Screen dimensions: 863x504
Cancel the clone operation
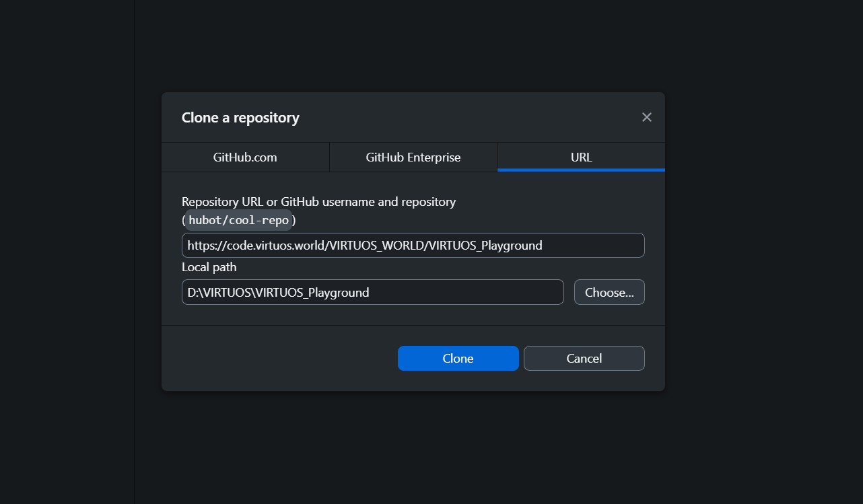(584, 359)
